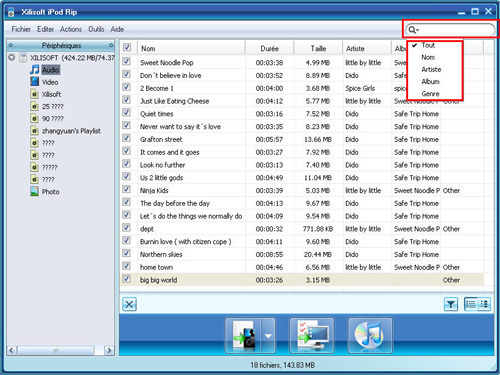
Task: Select the song 'home town'
Action: (156, 267)
